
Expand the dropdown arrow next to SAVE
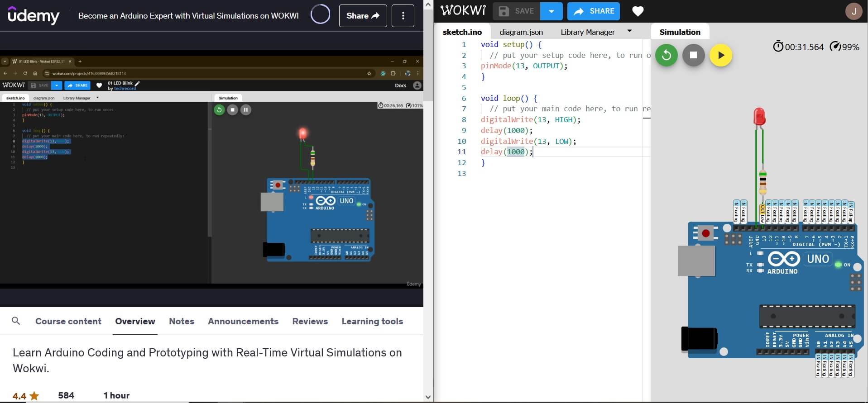(x=551, y=11)
